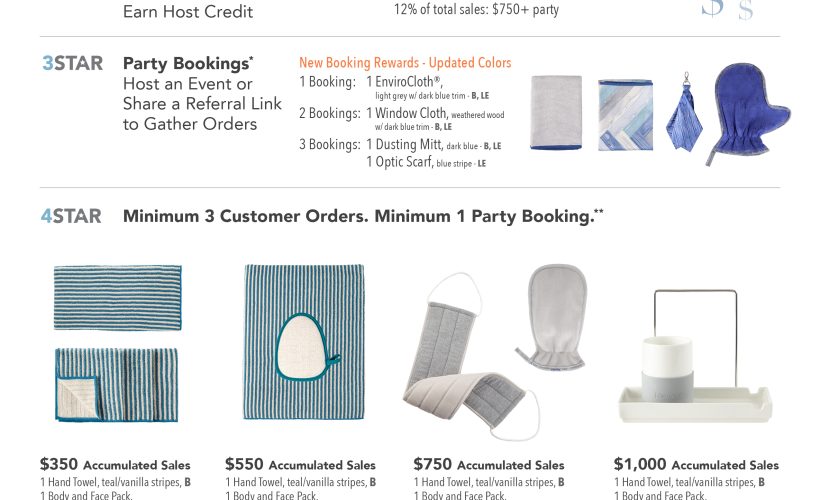The width and height of the screenshot is (820, 500).
Task: Click the white cup and tray caddy image
Action: [695, 357]
